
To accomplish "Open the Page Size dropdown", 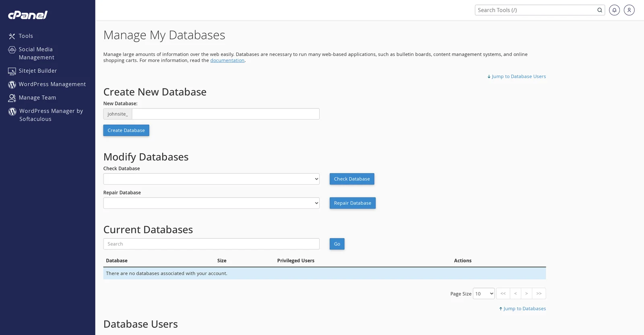I will (x=484, y=294).
